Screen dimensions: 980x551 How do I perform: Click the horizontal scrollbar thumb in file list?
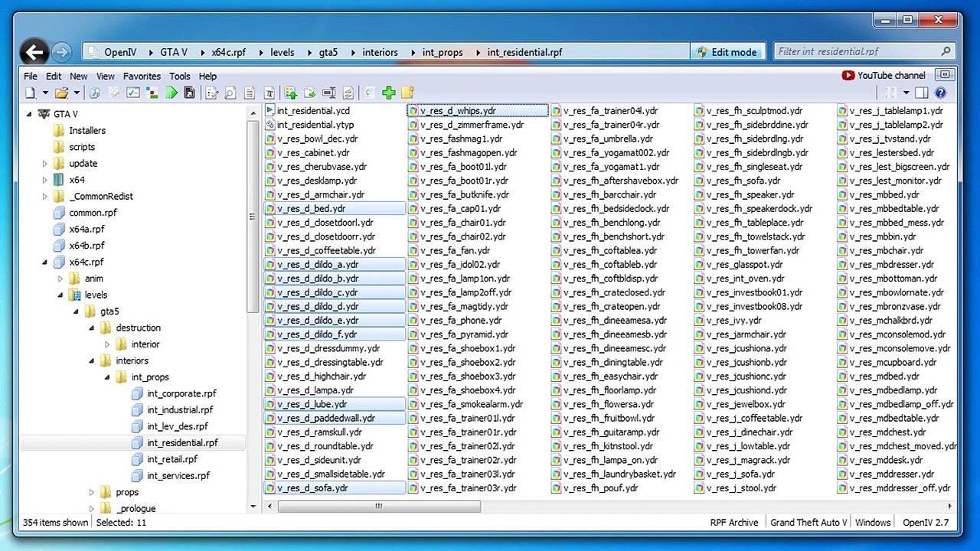point(379,506)
